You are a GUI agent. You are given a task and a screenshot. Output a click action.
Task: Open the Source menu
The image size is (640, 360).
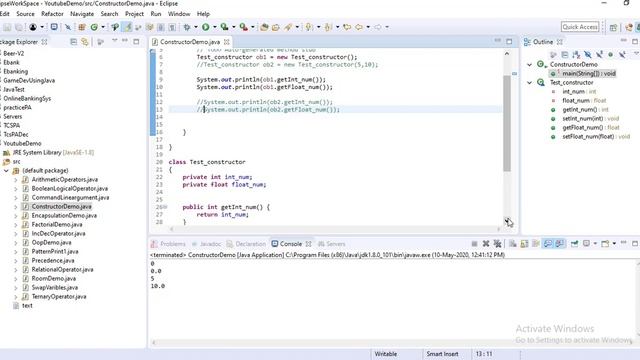click(x=25, y=14)
